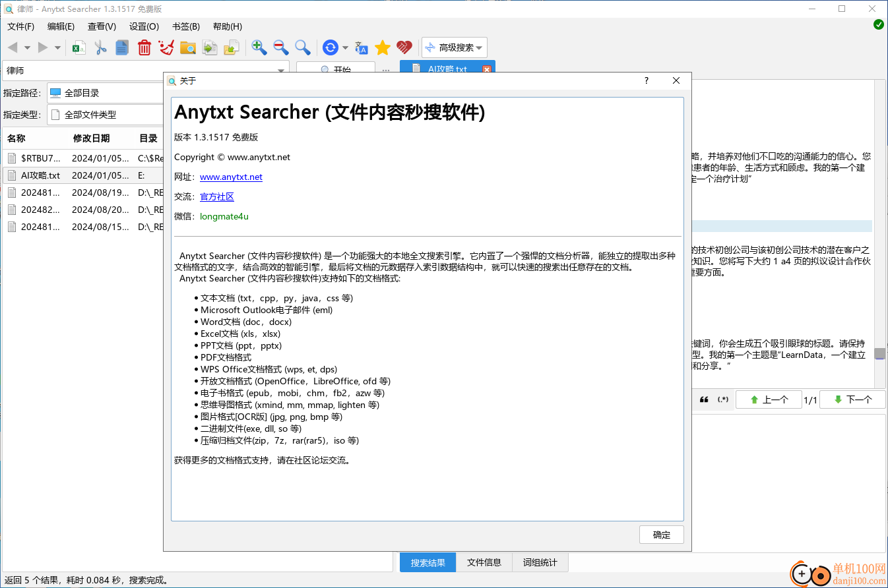Click the export to Excel icon

point(79,47)
